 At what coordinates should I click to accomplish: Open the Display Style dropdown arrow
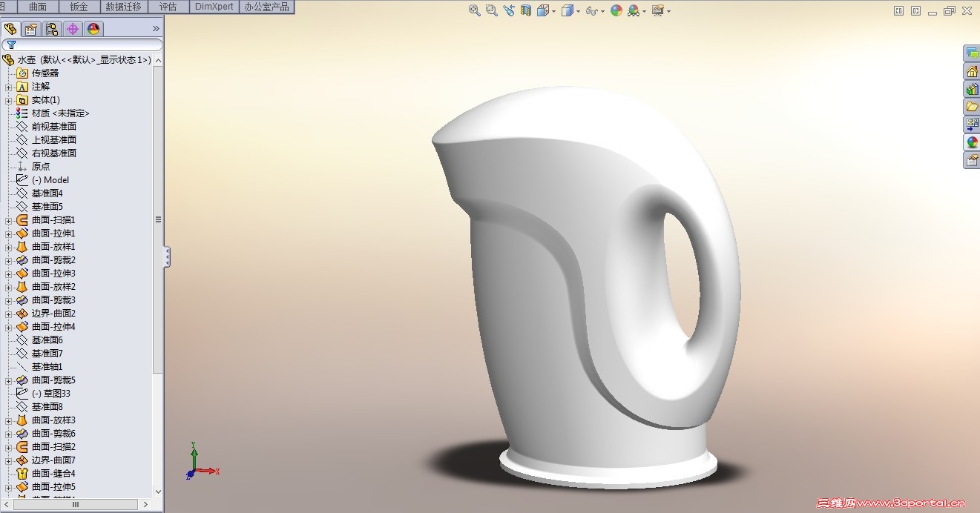(x=579, y=11)
